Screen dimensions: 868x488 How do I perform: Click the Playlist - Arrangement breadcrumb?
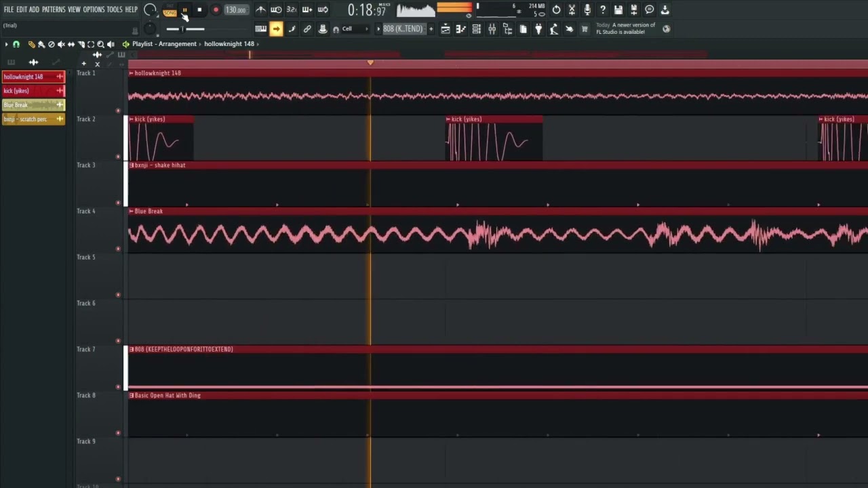[x=164, y=44]
